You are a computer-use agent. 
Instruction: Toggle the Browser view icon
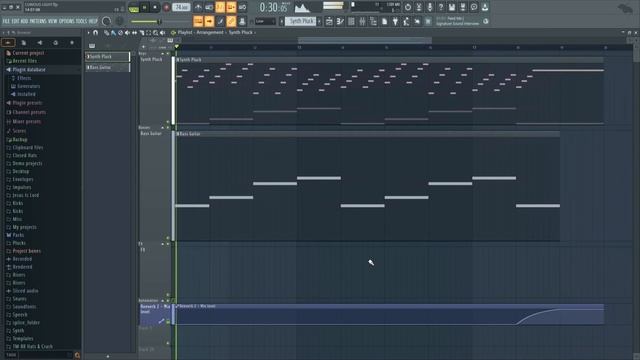coord(373,21)
